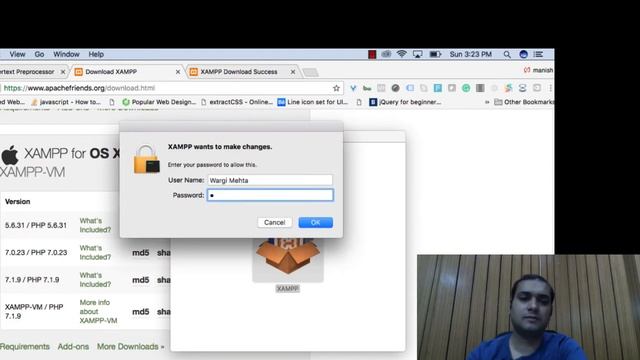Click md5 link in 7.0.23 row
The height and width of the screenshot is (360, 640).
pos(140,253)
